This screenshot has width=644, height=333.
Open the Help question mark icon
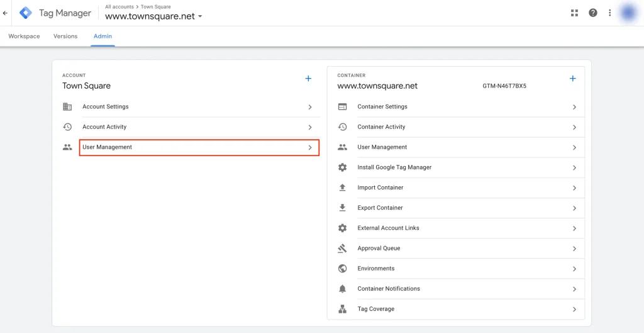click(x=592, y=13)
